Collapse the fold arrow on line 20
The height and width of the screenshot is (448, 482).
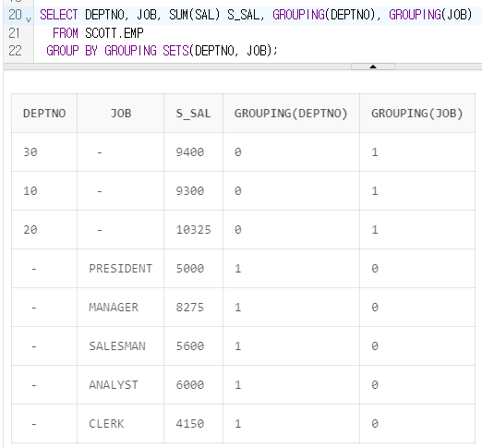(x=29, y=19)
